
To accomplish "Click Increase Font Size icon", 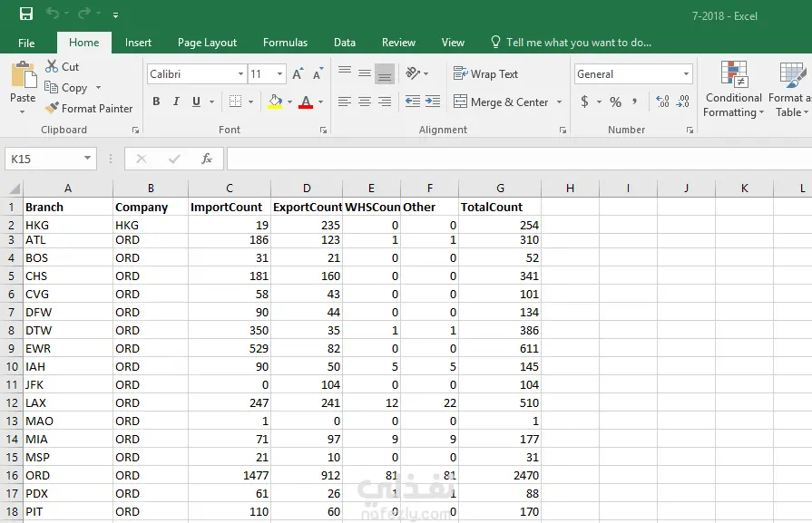I will 298,74.
